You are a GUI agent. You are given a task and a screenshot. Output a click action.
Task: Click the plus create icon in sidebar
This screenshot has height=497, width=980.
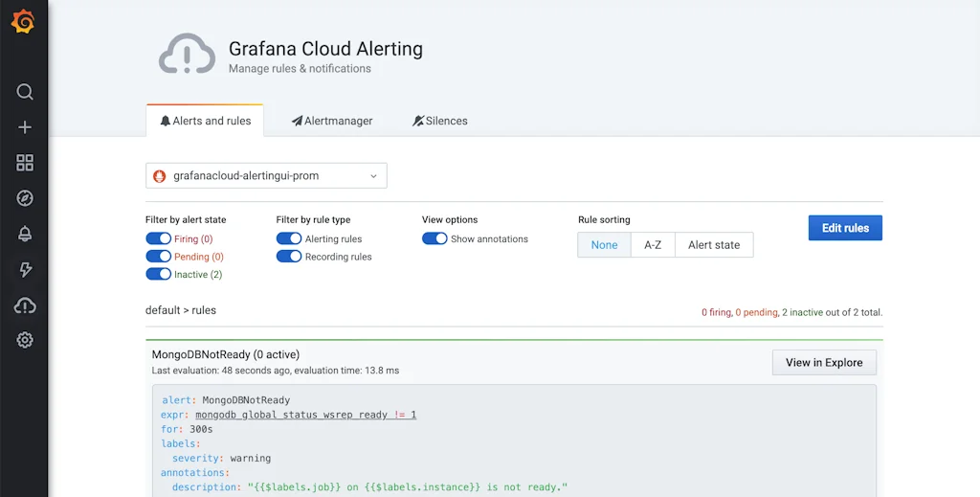(24, 127)
